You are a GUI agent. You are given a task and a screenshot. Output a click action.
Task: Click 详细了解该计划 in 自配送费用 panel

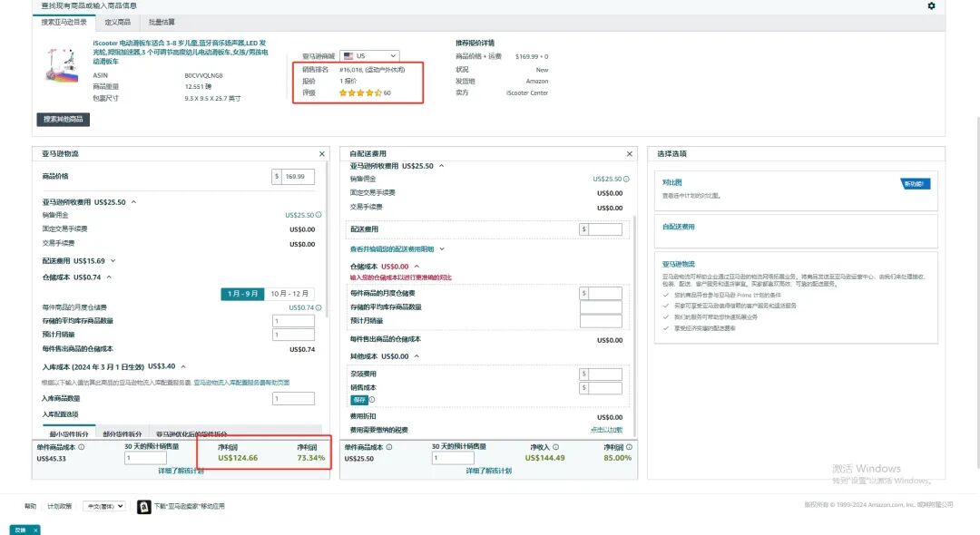489,471
